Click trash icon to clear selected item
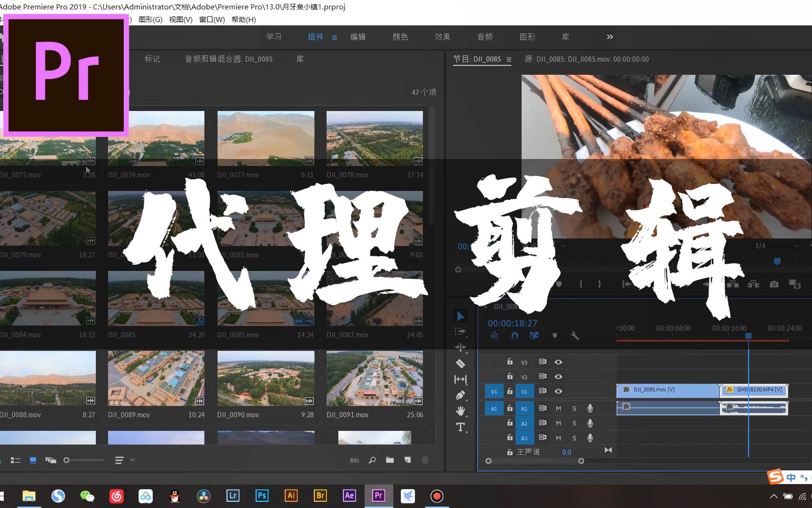The width and height of the screenshot is (812, 508). 425,460
